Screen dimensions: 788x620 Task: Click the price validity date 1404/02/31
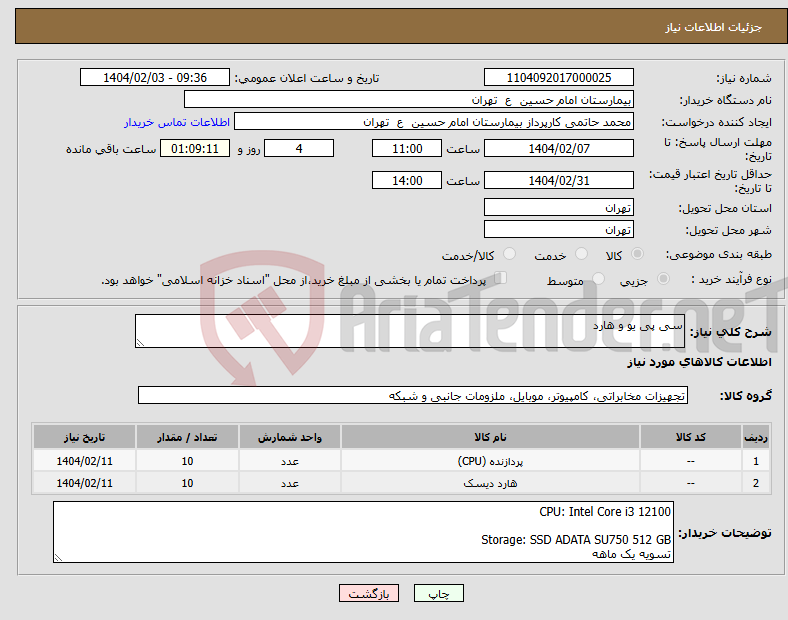[x=558, y=180]
